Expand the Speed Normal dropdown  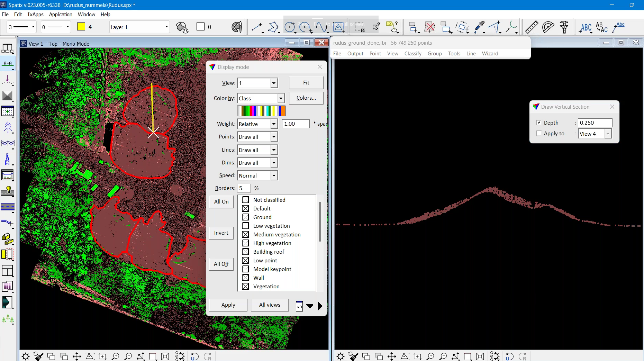pyautogui.click(x=274, y=176)
